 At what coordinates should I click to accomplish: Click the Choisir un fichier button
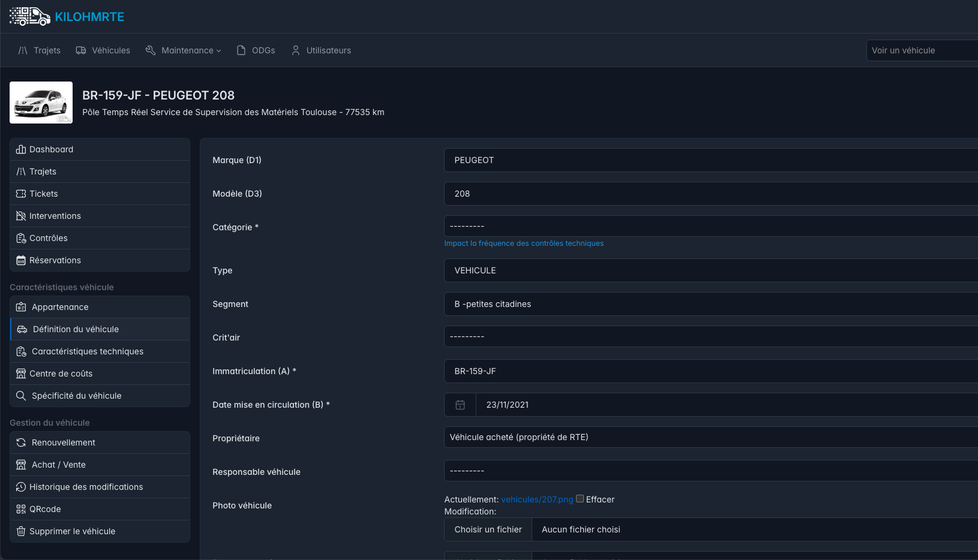tap(488, 529)
